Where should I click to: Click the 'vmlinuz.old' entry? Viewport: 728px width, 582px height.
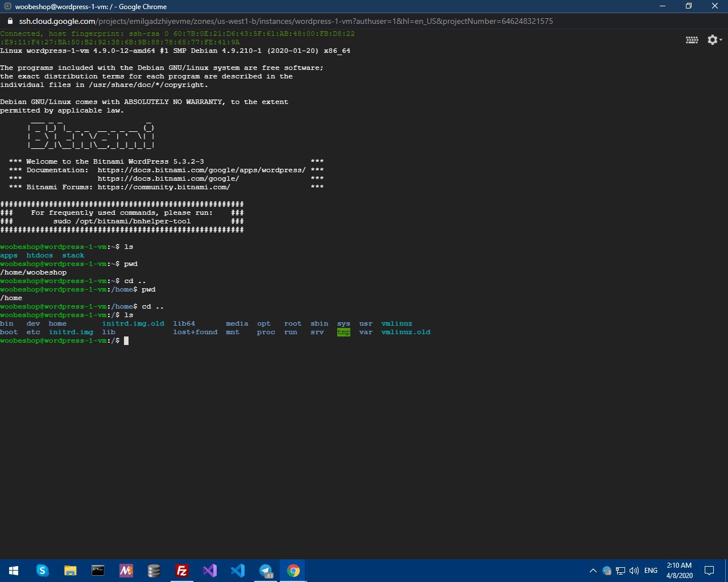[x=406, y=332]
